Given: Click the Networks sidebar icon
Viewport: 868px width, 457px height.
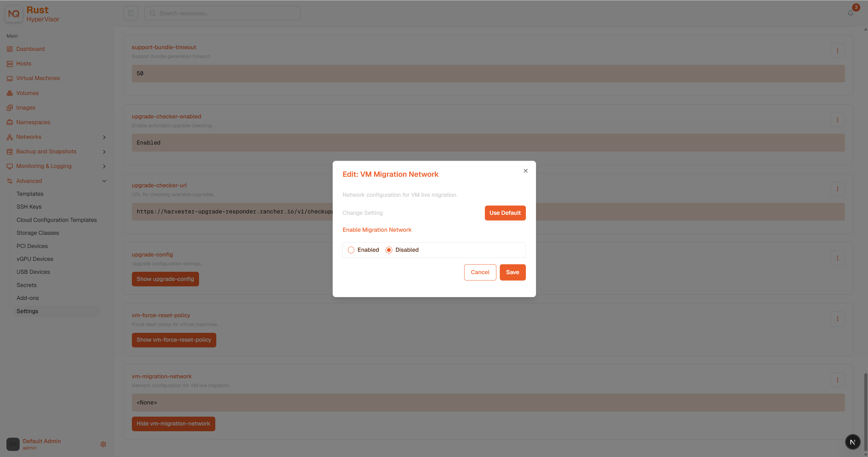Looking at the screenshot, I should 9,137.
